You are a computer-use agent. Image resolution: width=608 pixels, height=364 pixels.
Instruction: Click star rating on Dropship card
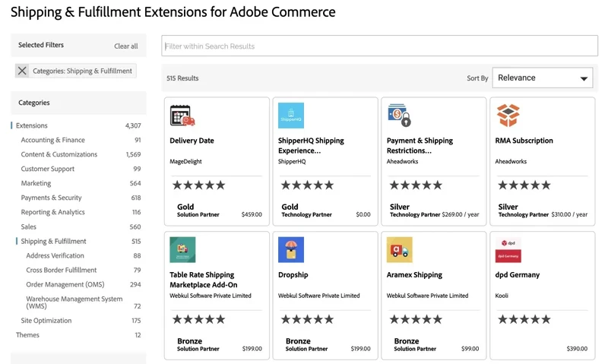[307, 319]
